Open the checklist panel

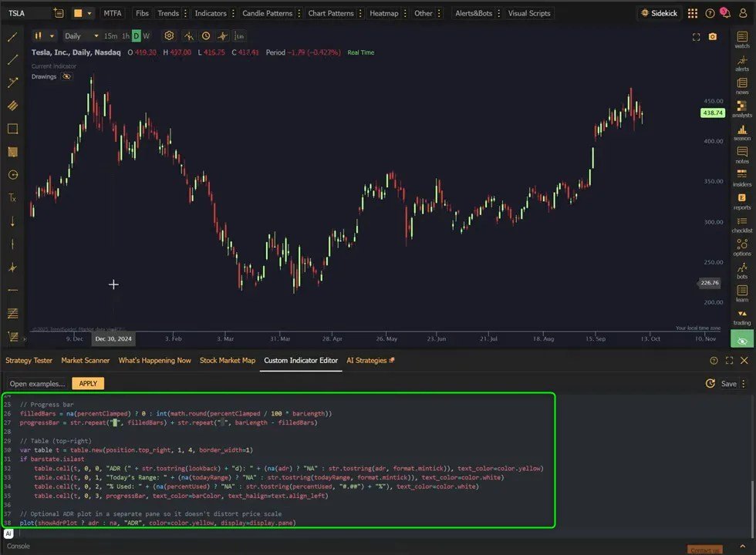click(x=742, y=224)
